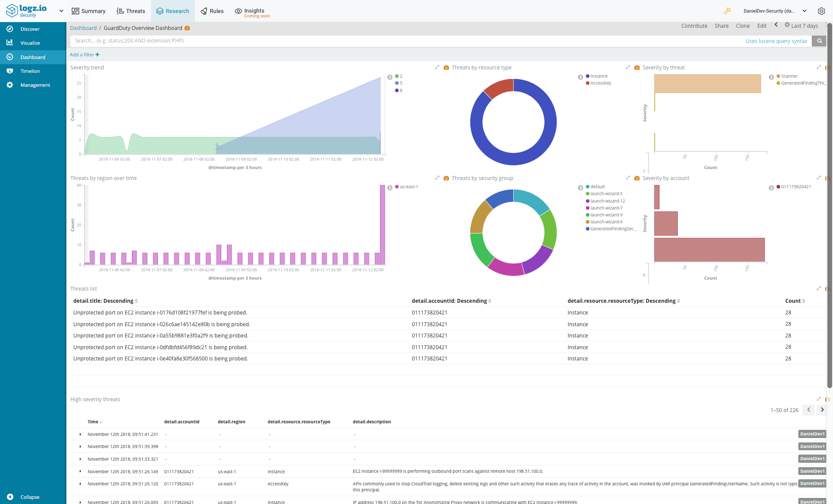Click the notification sparkle icon near account name
Viewport: 833px width, 504px height.
(728, 11)
